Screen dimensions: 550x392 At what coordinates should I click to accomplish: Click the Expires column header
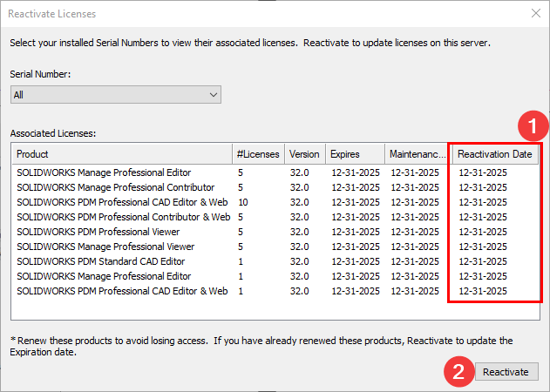(x=355, y=154)
